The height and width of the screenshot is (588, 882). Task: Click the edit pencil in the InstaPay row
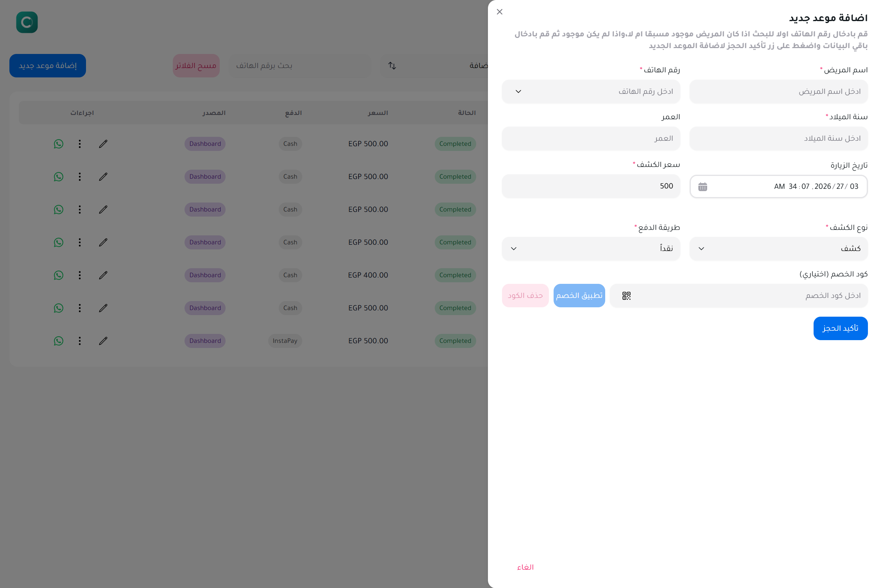(103, 341)
